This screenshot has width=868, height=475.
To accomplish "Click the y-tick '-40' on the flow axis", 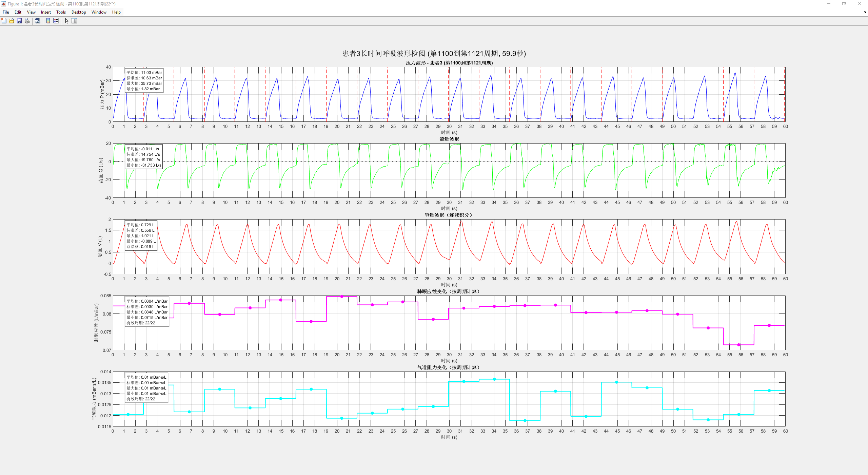I will [x=108, y=198].
